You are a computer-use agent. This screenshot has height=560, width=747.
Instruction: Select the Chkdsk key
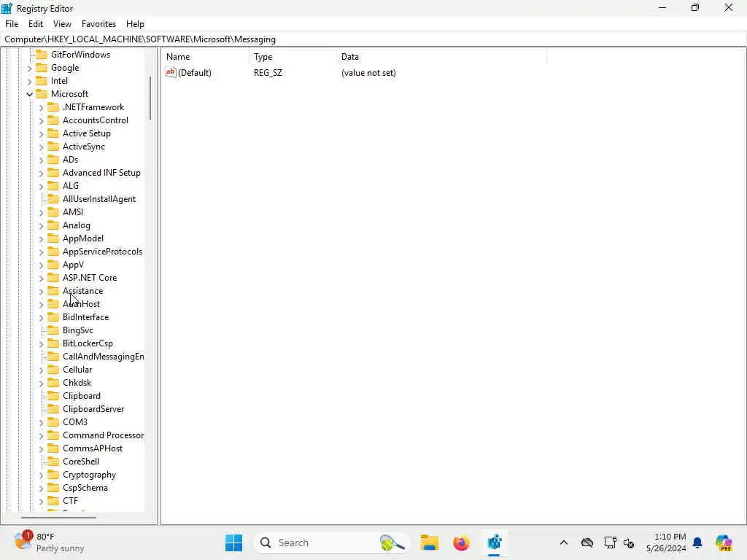point(77,383)
